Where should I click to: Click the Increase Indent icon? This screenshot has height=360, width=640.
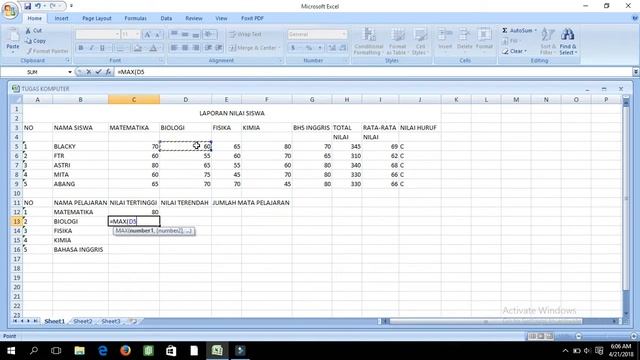pos(219,48)
